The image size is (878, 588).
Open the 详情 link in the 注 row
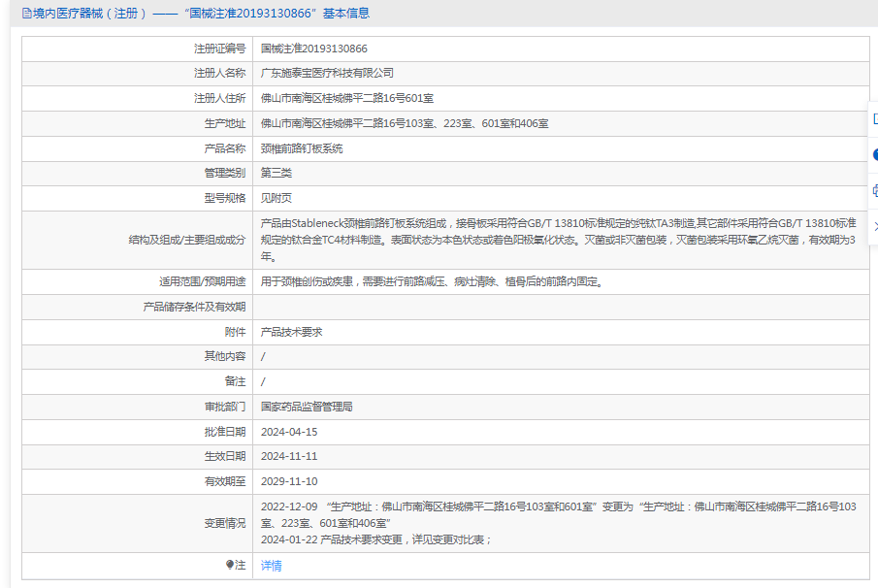271,566
